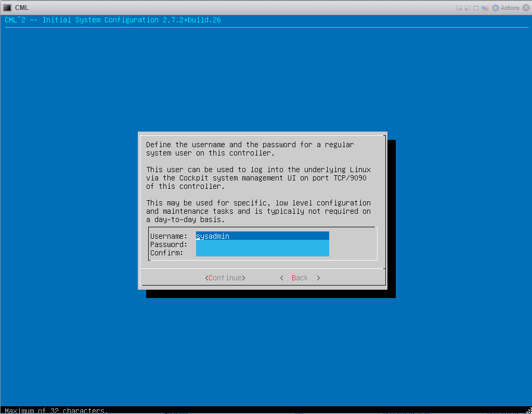
Task: Click the left angle bracket beside Back
Action: 282,278
